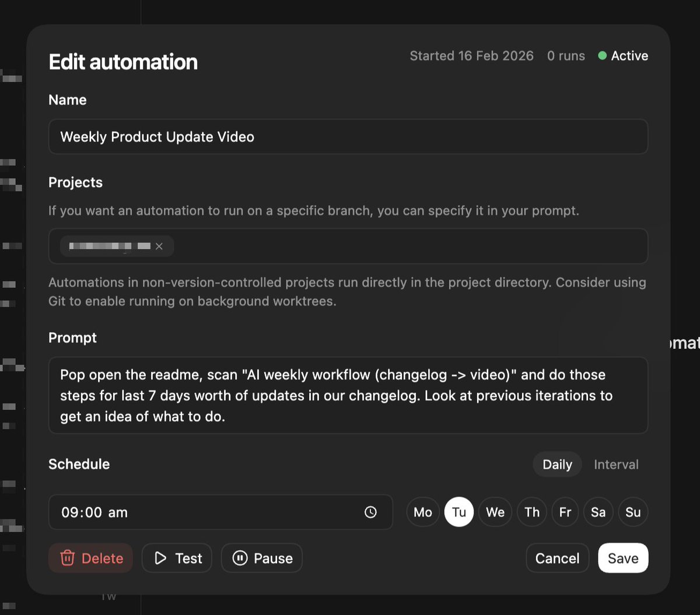The image size is (700, 615).
Task: Pause the automation
Action: (261, 558)
